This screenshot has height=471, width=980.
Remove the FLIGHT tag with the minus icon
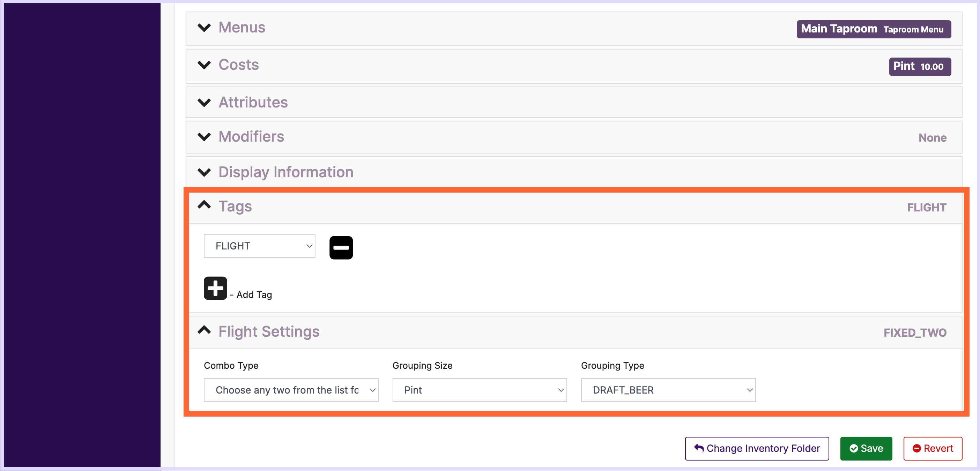[x=341, y=248]
